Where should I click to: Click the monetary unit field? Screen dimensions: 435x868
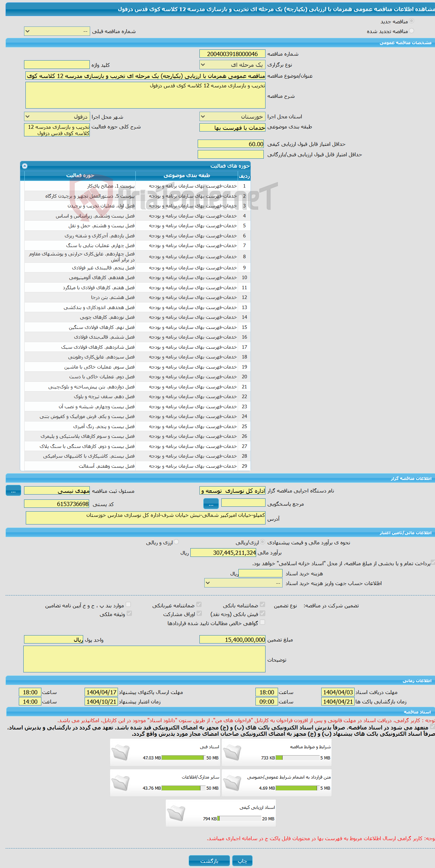tap(54, 639)
